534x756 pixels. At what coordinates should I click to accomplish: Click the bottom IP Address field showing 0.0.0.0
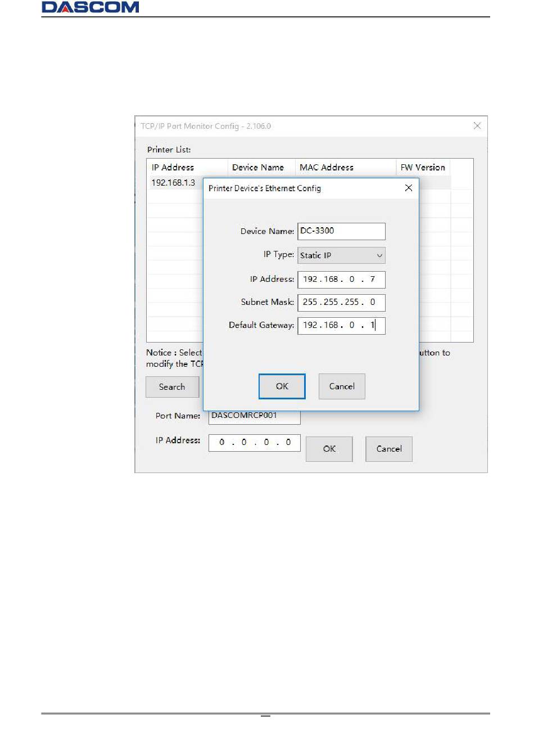click(x=254, y=443)
